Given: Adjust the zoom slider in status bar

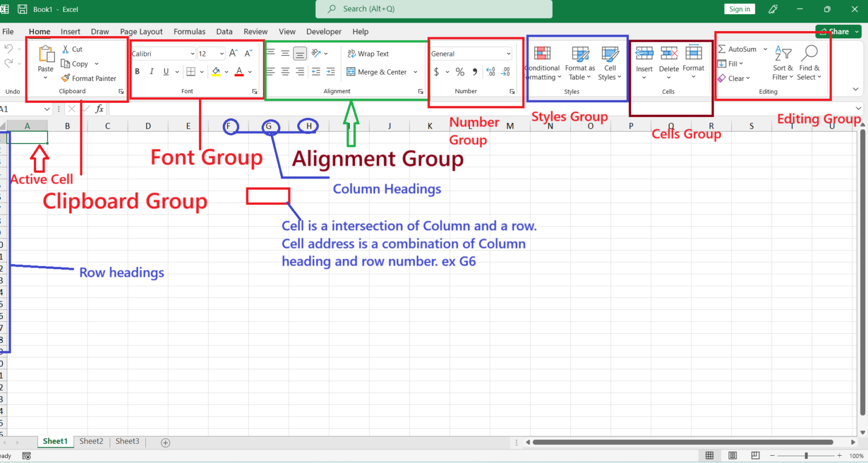Looking at the screenshot, I should [x=806, y=456].
